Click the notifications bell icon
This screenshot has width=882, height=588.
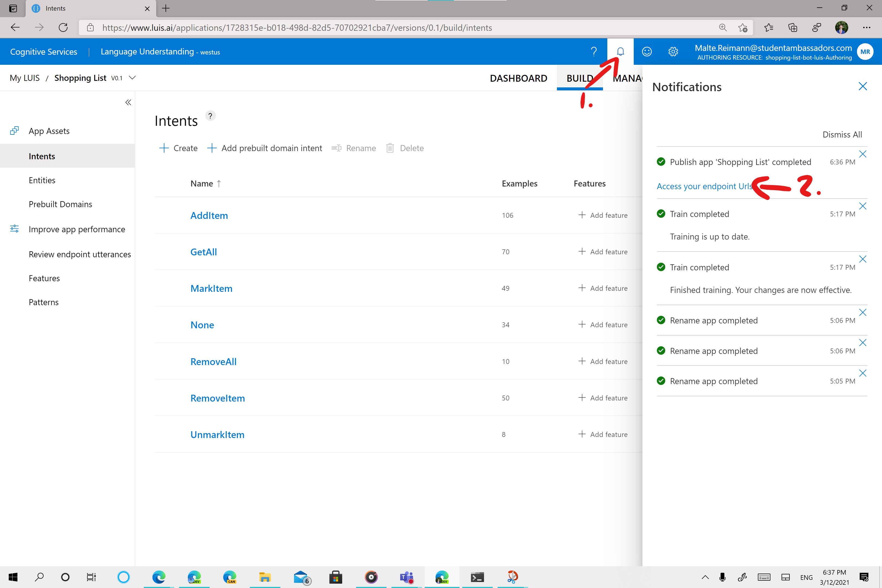(x=620, y=51)
